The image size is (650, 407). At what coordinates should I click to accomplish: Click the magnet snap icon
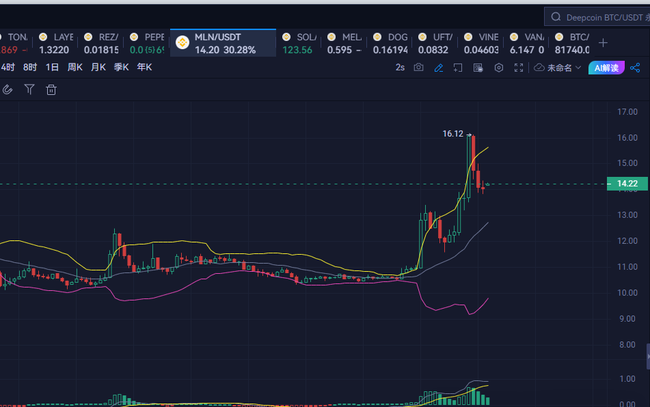click(x=7, y=90)
